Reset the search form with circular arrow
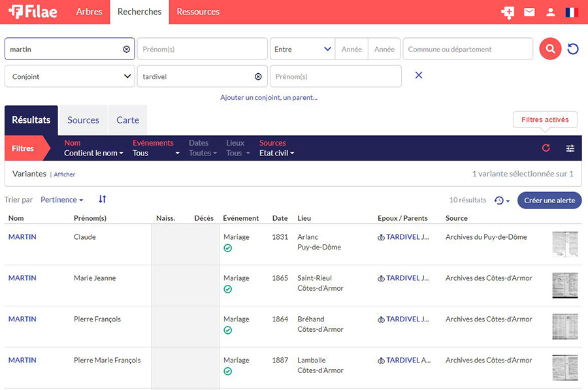Screen dimensions: 588x390 click(573, 49)
